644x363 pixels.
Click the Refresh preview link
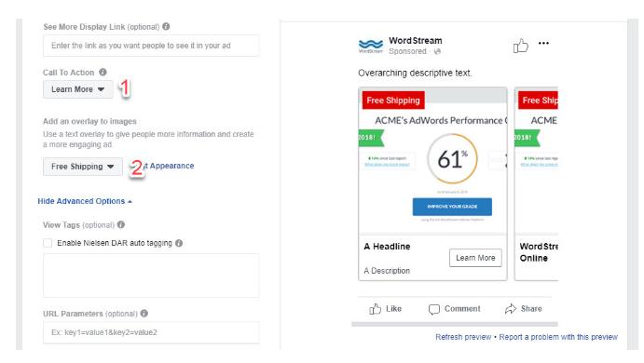click(x=463, y=337)
